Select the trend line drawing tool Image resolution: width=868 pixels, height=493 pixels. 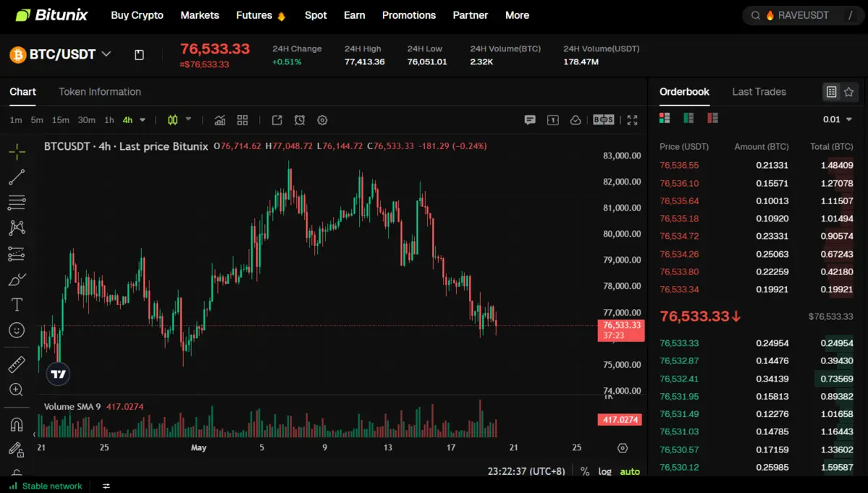[17, 177]
